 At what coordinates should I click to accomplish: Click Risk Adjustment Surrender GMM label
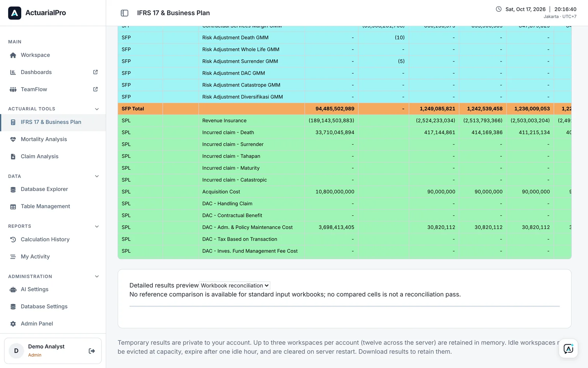240,61
